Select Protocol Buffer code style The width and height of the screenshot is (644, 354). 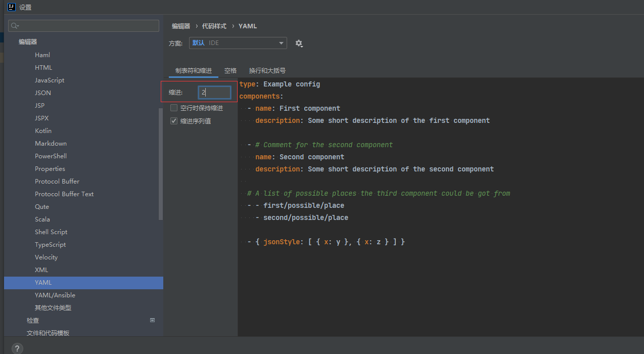57,181
